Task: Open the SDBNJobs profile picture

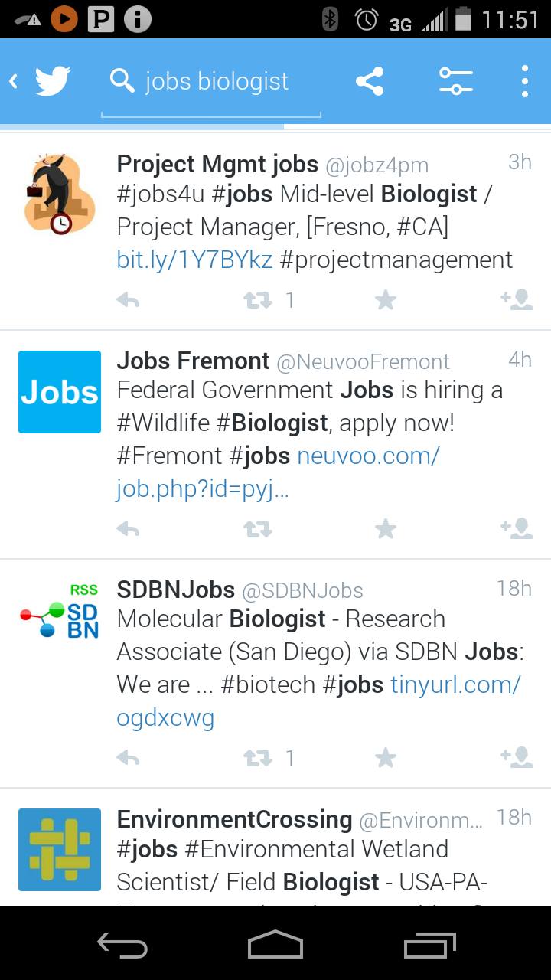Action: point(60,620)
